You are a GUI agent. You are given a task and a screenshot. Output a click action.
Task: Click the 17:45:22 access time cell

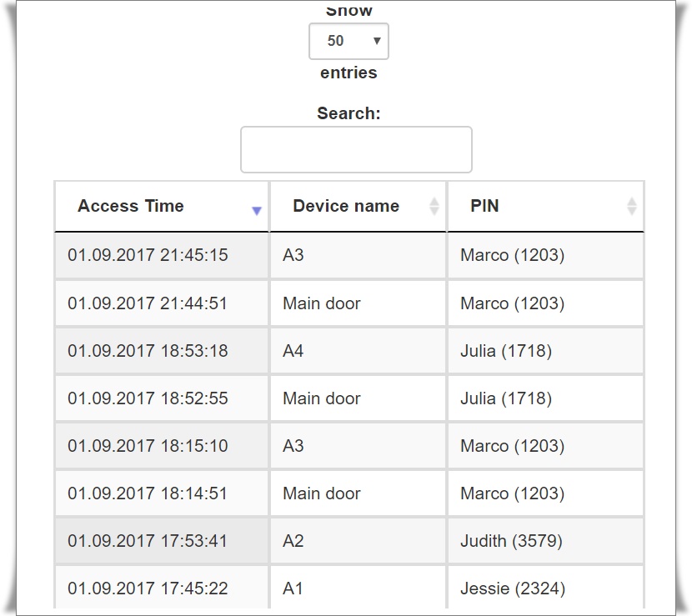(148, 588)
